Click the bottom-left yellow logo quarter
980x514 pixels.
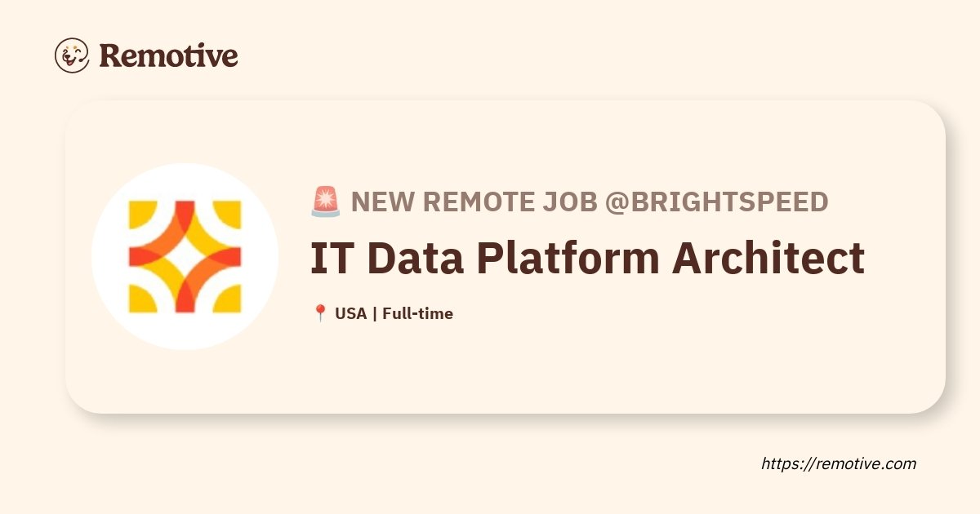142,299
